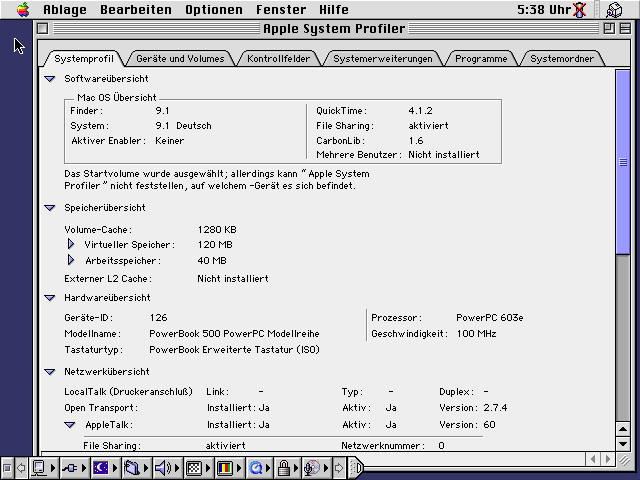
Task: Switch to the Kontrollfelder tab
Action: click(278, 59)
